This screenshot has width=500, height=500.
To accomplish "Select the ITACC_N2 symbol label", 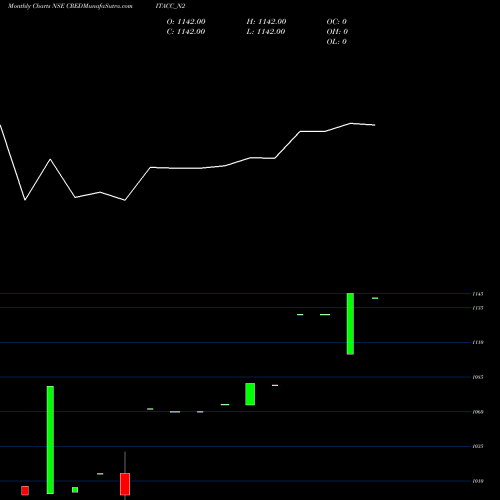I will [x=170, y=6].
